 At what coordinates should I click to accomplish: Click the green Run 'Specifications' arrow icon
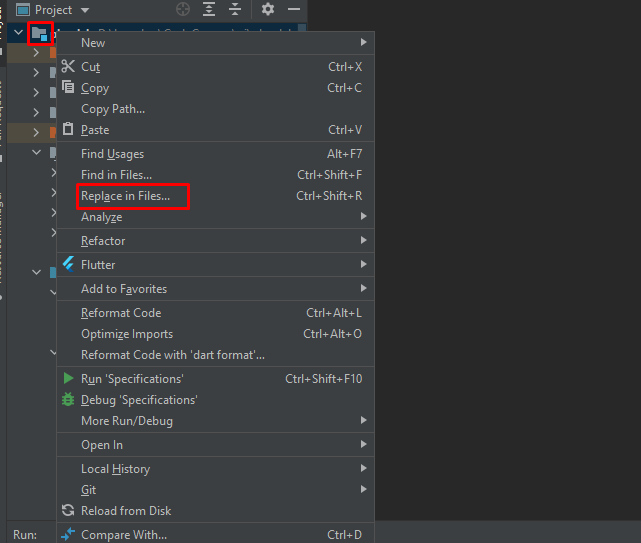(68, 379)
